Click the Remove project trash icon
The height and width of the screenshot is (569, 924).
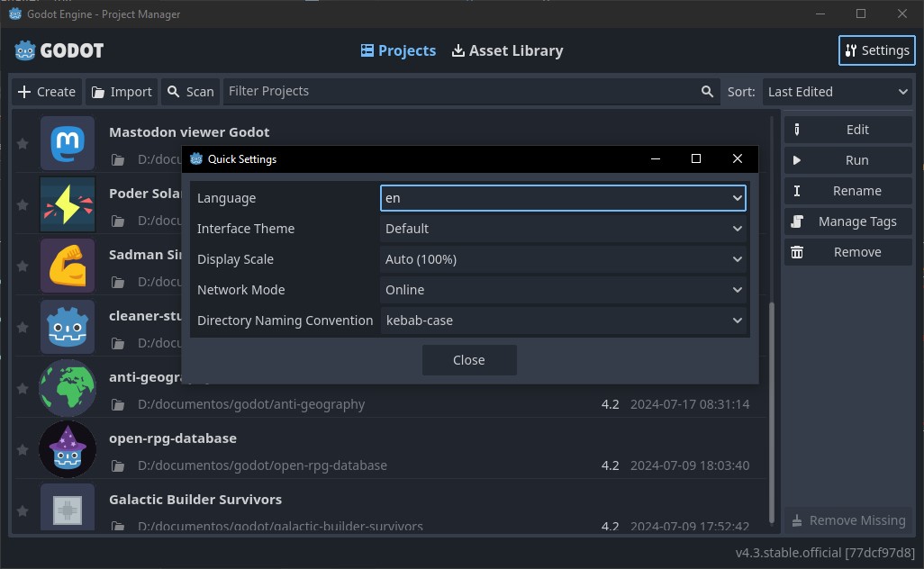tap(796, 251)
